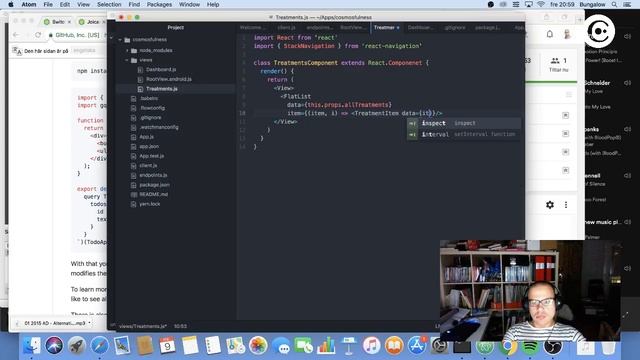Open app.json in the project tree
The image size is (640, 360).
coord(149,146)
